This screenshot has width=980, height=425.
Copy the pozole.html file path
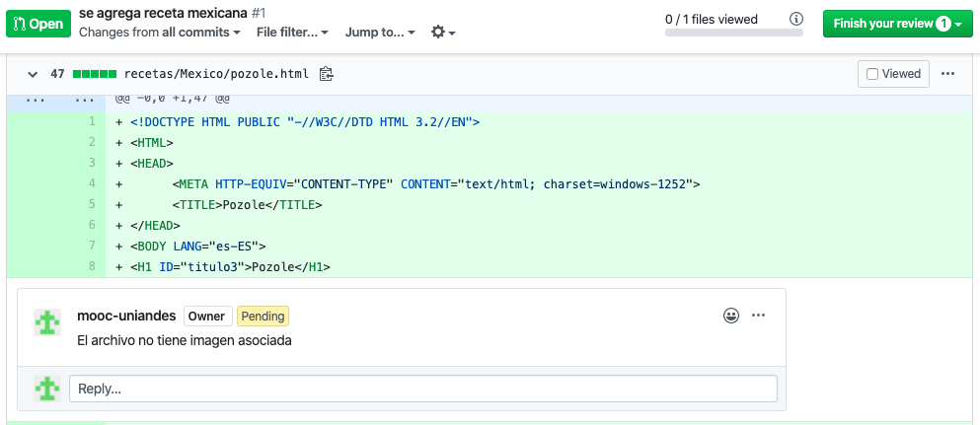pos(326,74)
